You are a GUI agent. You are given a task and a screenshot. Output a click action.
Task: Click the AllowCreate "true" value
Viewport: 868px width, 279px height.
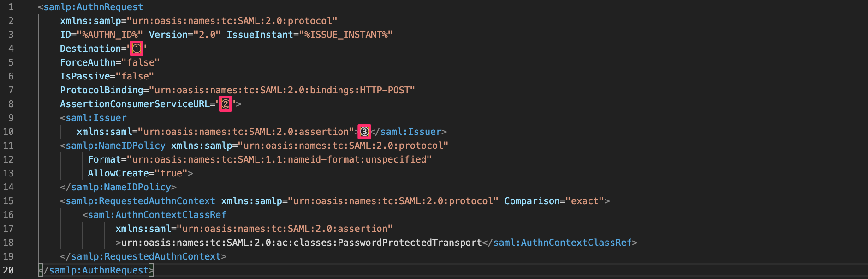[x=171, y=173]
